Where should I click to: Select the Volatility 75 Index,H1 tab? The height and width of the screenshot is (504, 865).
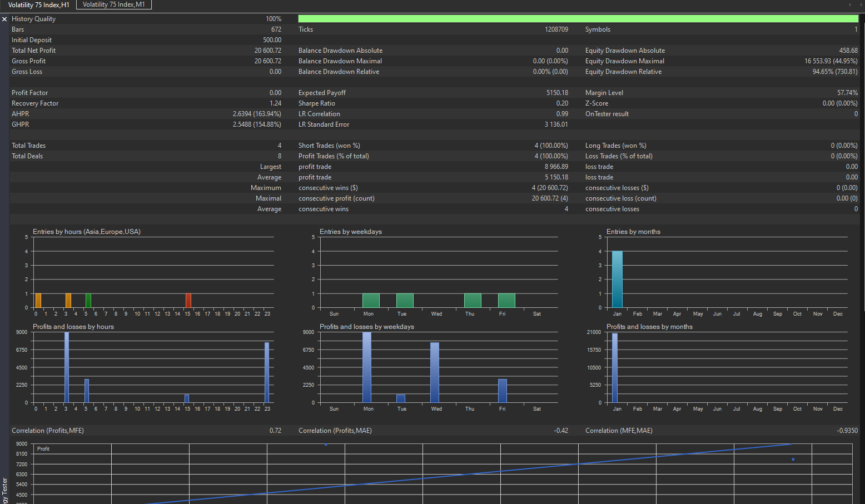(38, 4)
